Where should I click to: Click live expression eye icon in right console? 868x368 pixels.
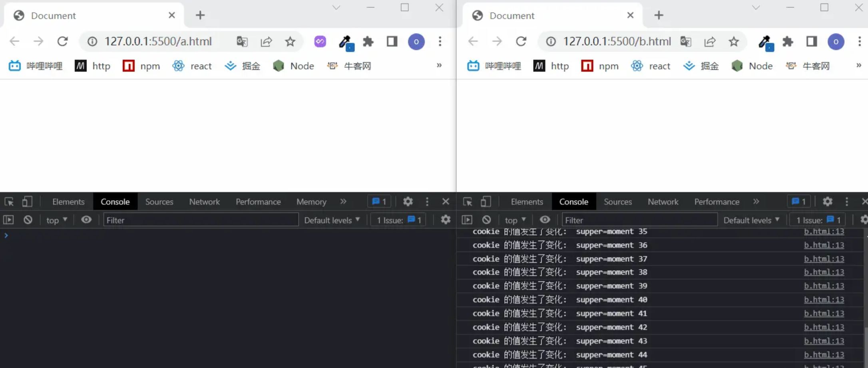tap(545, 220)
